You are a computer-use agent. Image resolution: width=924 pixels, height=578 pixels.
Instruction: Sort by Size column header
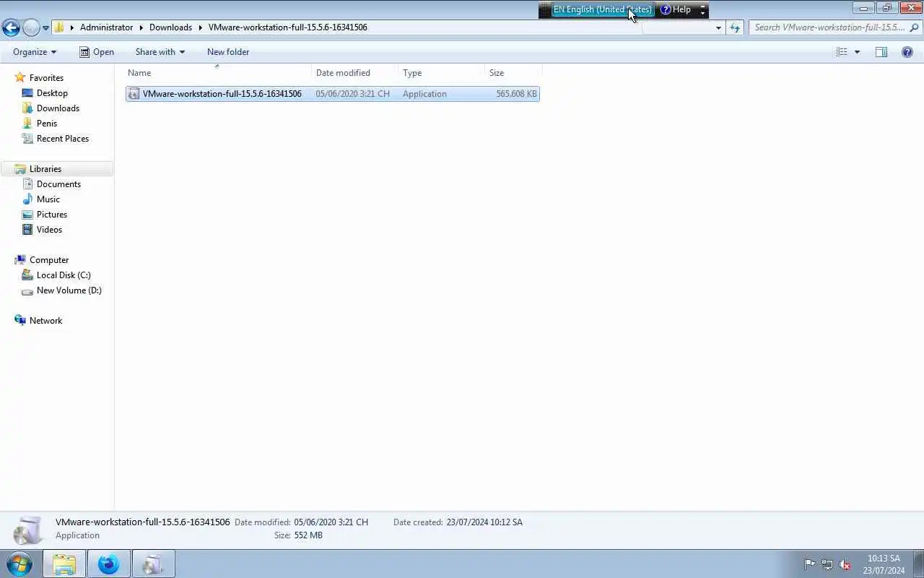513,73
